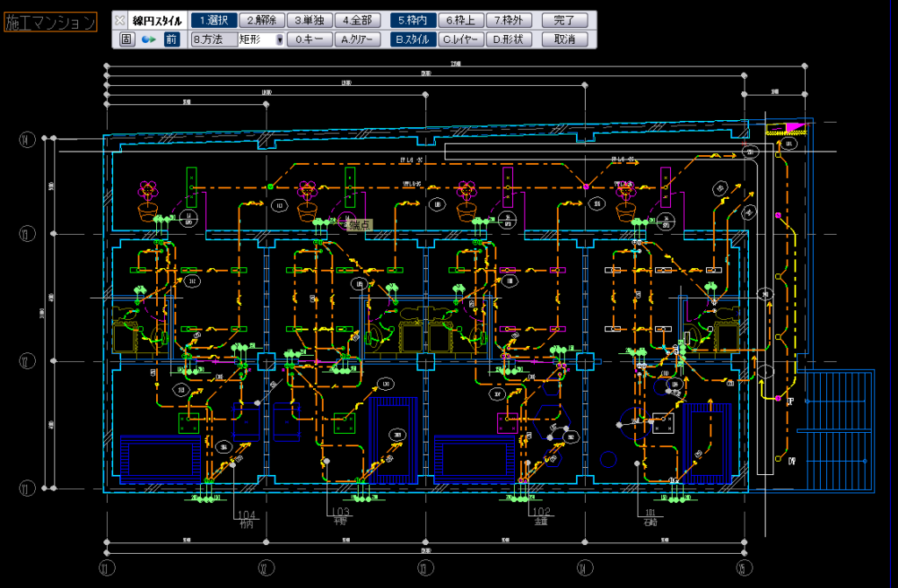Click the A.クリアー button
The height and width of the screenshot is (588, 898).
358,39
